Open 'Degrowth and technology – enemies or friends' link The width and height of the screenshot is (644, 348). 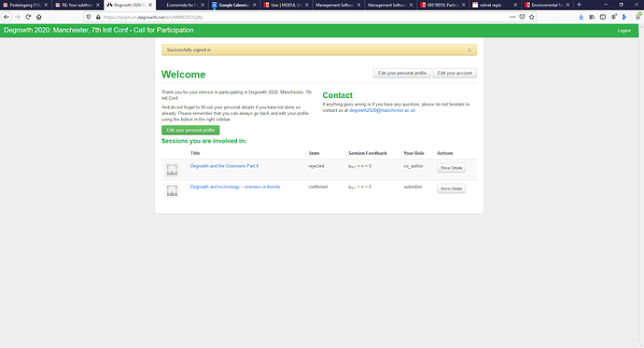point(235,187)
